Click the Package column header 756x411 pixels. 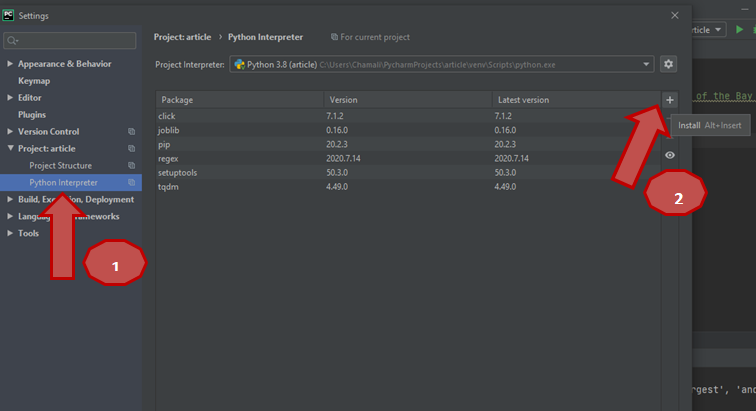coord(240,100)
